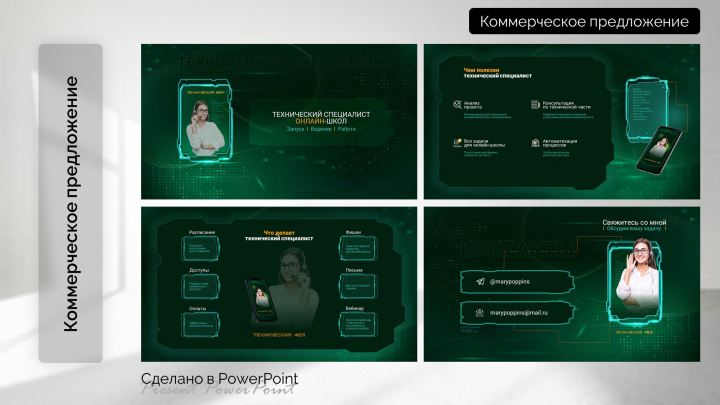This screenshot has height=405, width=720.
Task: Click the word Работа under the title
Action: point(347,129)
